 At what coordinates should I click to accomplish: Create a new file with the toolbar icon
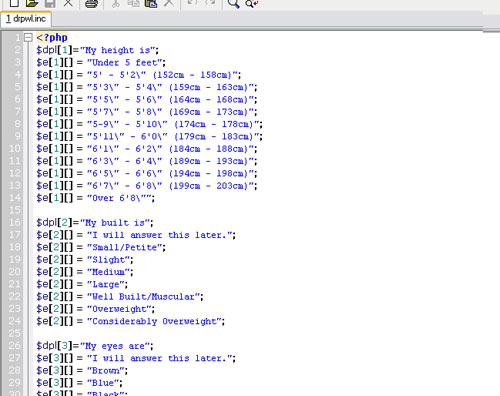14,3
